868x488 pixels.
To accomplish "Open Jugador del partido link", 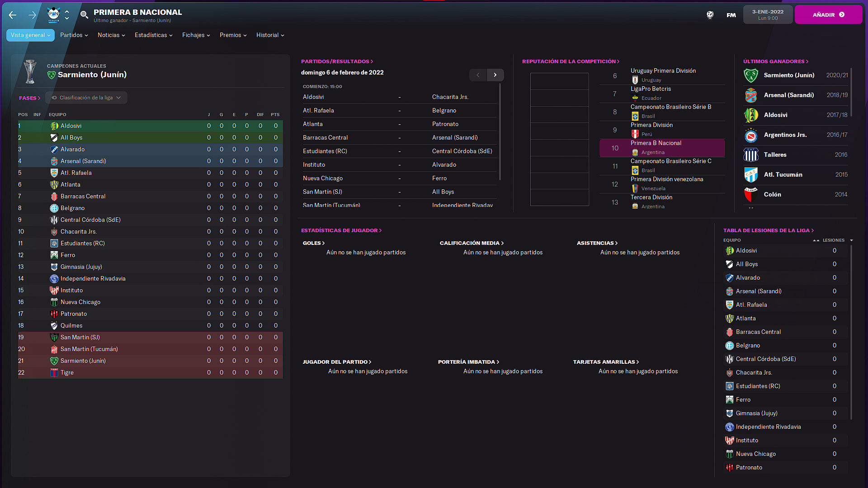I will [x=337, y=362].
